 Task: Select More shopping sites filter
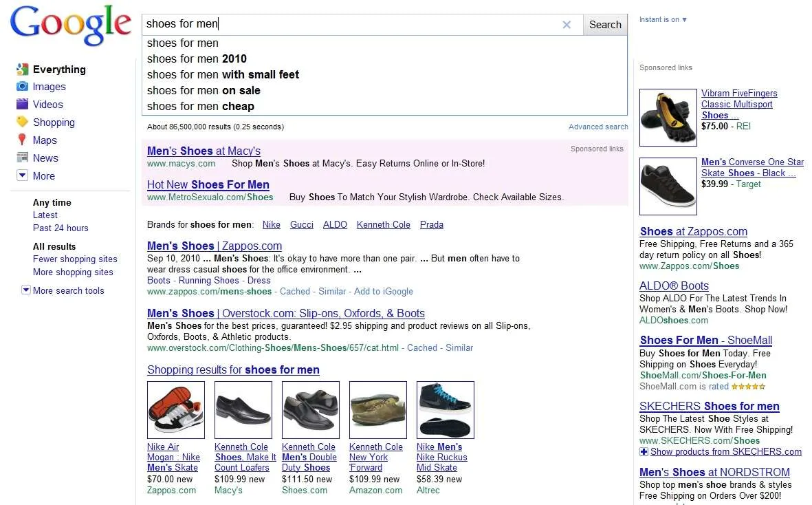73,272
